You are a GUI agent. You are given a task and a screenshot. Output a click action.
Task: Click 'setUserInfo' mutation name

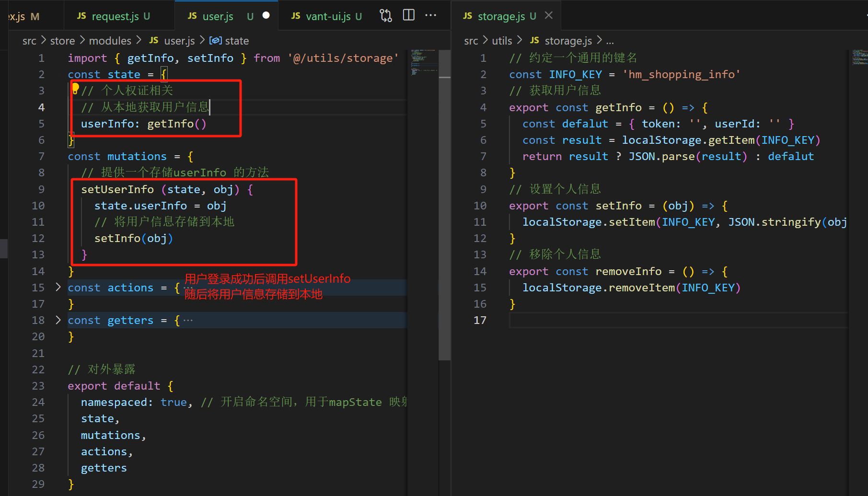(x=117, y=189)
